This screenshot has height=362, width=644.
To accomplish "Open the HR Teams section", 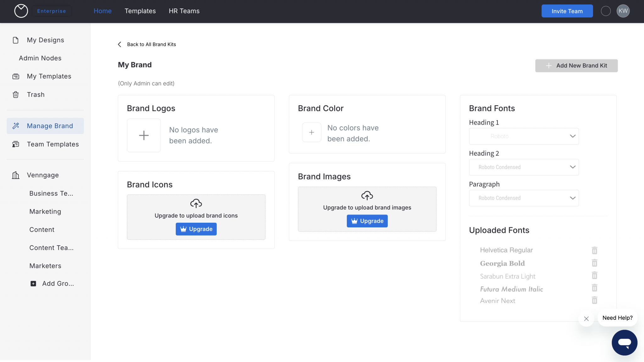I will (184, 11).
